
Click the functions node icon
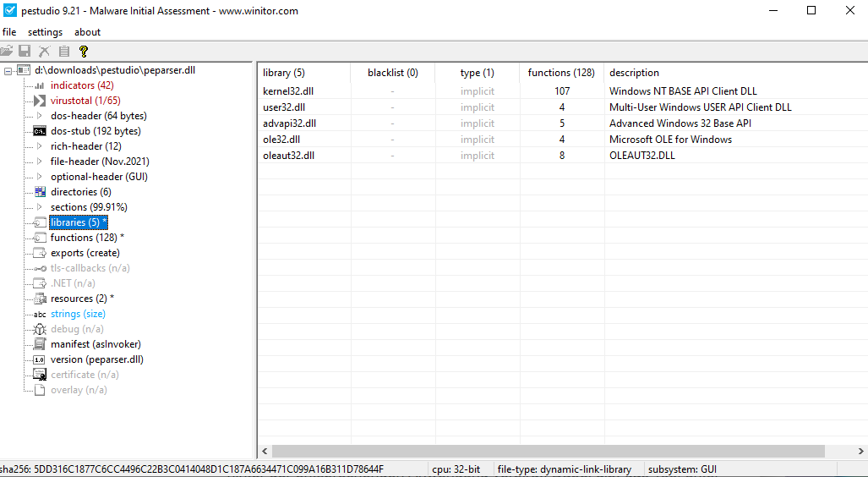pyautogui.click(x=40, y=238)
